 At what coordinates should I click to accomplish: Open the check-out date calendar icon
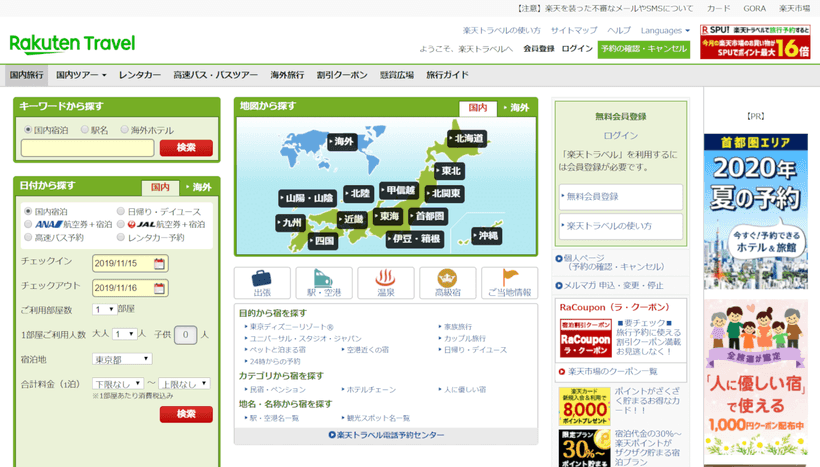click(x=160, y=287)
